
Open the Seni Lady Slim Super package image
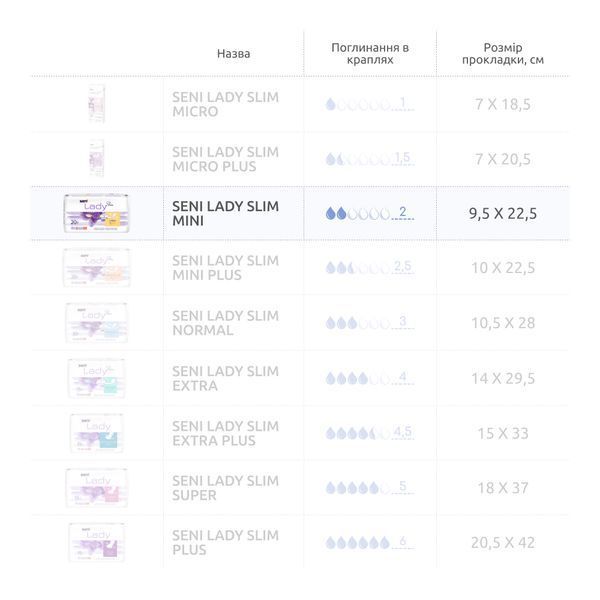[x=96, y=488]
